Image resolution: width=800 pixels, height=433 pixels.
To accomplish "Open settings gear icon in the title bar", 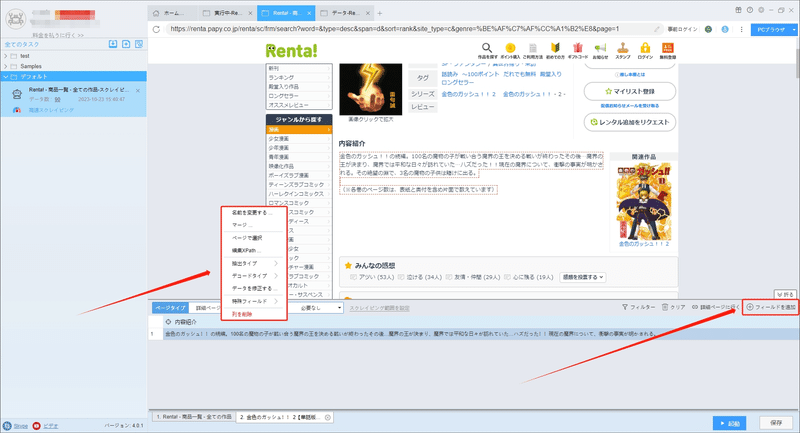I will pos(761,10).
